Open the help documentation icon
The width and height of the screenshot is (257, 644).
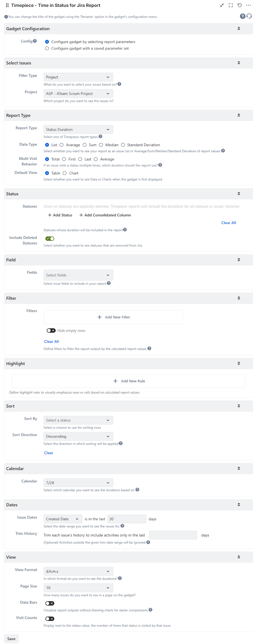click(x=242, y=16)
